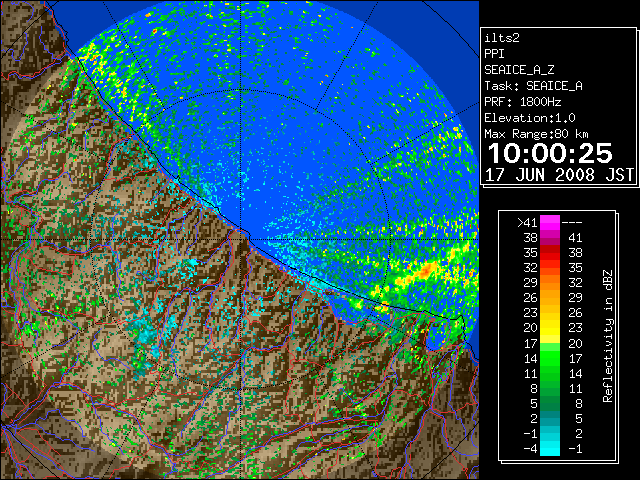Click the '>41' legend label
This screenshot has height=480, width=640.
(x=527, y=223)
